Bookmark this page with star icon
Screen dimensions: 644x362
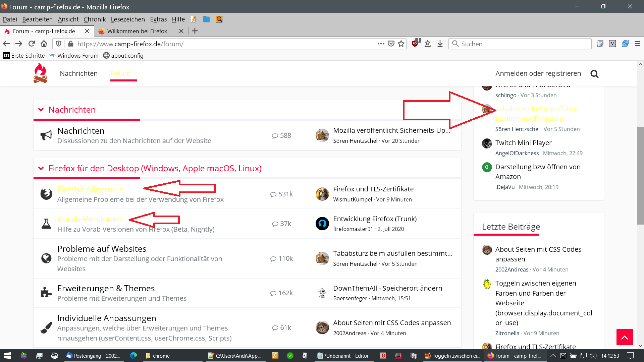tap(401, 44)
